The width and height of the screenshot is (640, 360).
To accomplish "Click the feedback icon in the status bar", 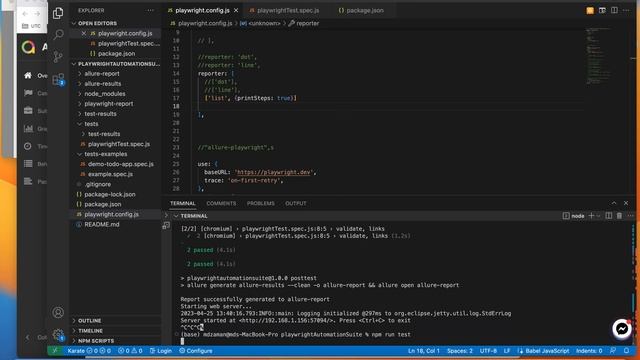I will (x=613, y=351).
